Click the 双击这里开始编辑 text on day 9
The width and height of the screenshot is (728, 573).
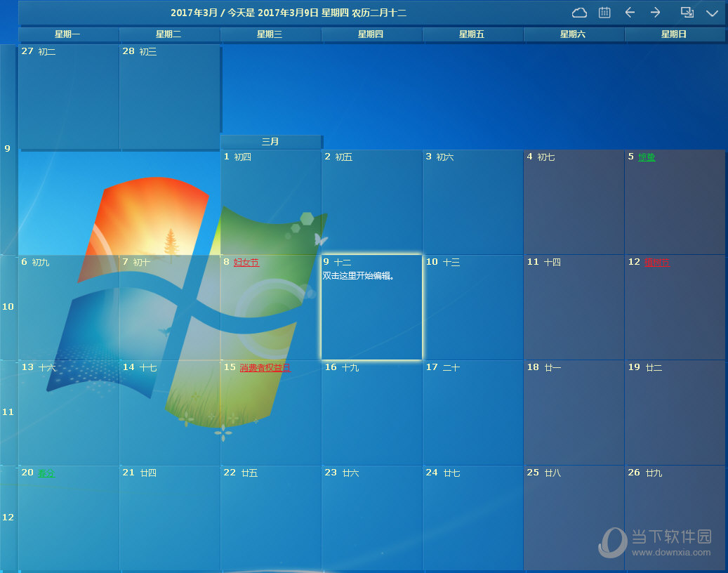(358, 276)
